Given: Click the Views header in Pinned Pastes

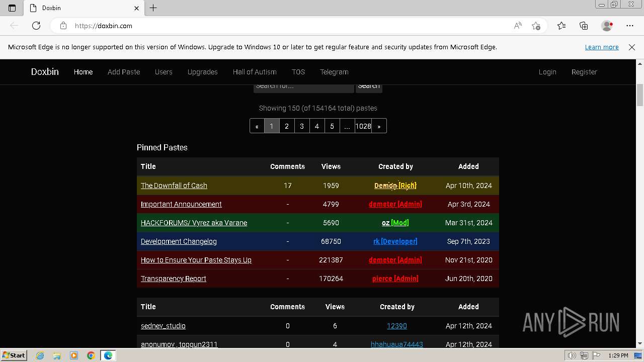Looking at the screenshot, I should pos(331,166).
